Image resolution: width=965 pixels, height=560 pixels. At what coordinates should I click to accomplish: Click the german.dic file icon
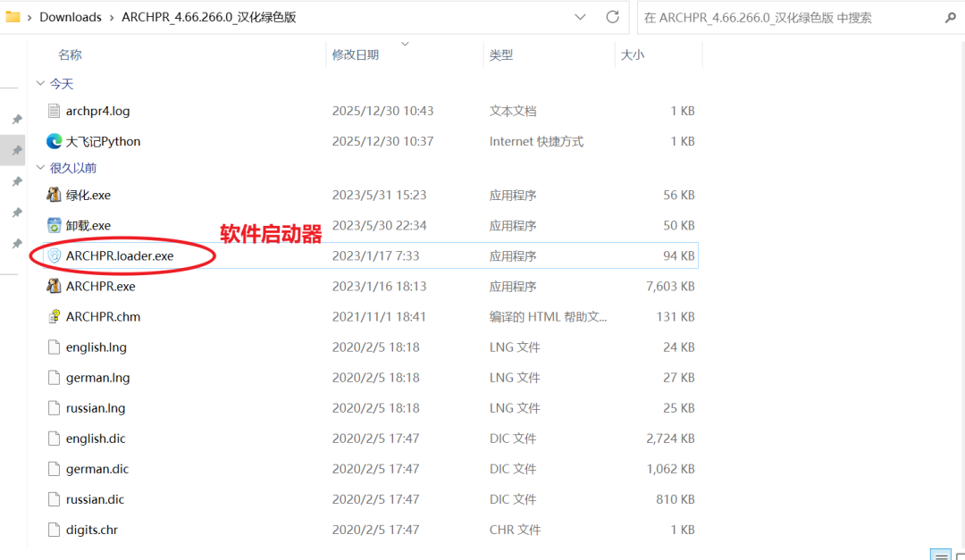(x=55, y=469)
